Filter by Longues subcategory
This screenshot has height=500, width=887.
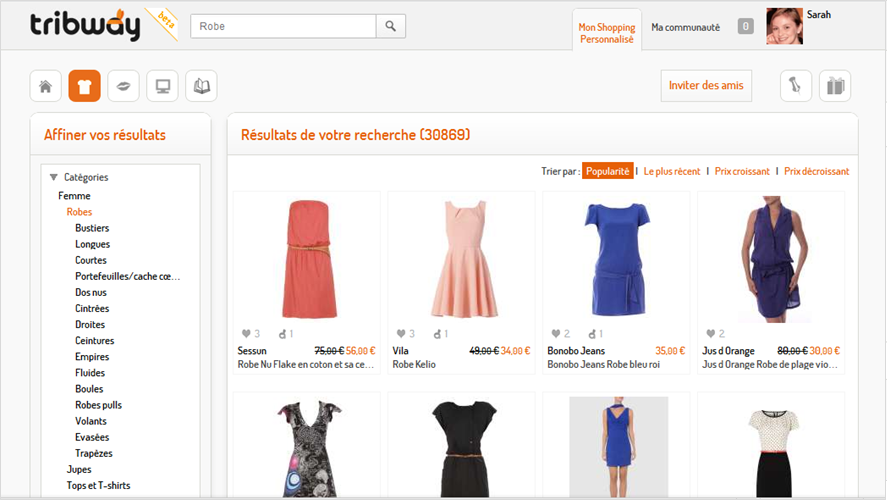tap(93, 244)
